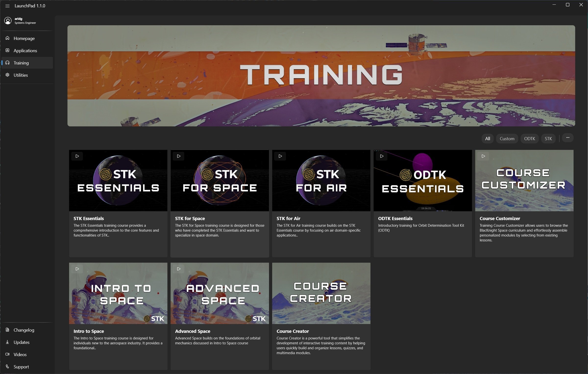Click the Applications sidebar icon

click(8, 50)
